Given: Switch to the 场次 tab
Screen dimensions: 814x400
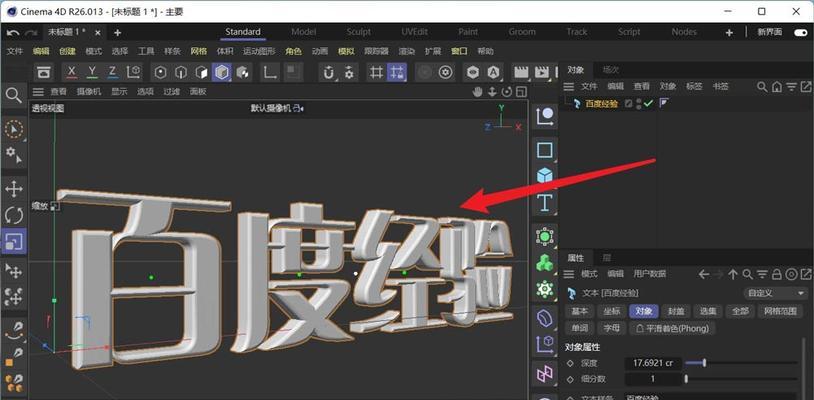Looking at the screenshot, I should click(x=610, y=70).
